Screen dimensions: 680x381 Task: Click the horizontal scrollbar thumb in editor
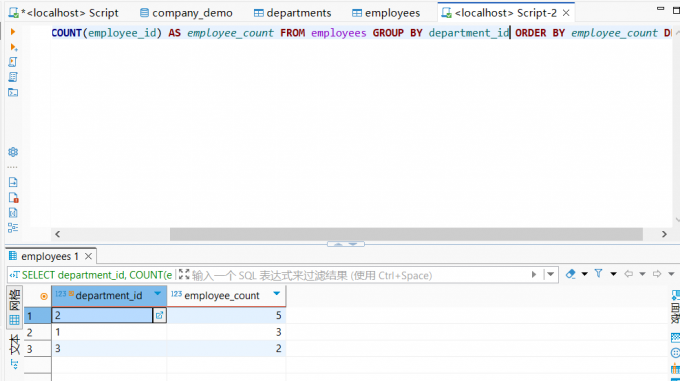click(x=406, y=234)
